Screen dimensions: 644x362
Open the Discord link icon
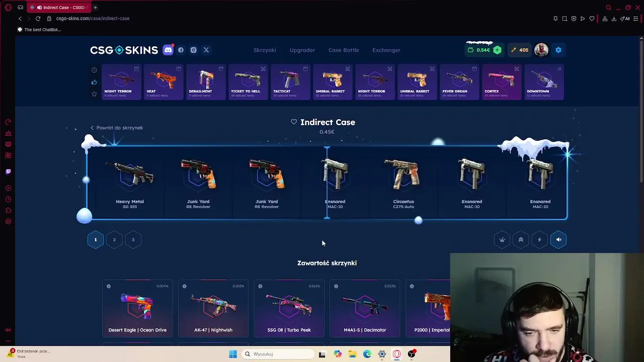click(168, 50)
